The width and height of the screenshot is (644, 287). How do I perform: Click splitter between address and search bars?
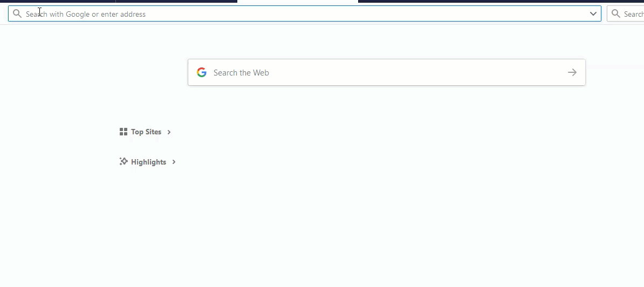(x=604, y=14)
